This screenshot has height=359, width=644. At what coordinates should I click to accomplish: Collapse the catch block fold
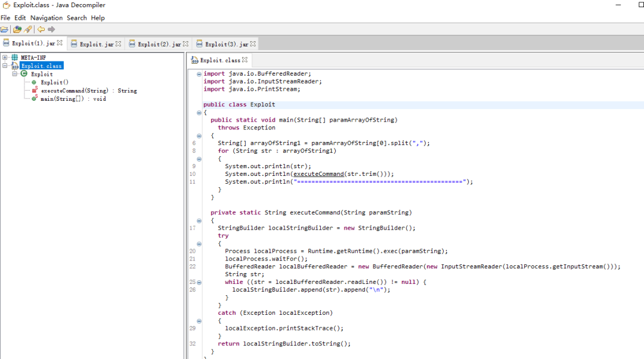point(199,321)
